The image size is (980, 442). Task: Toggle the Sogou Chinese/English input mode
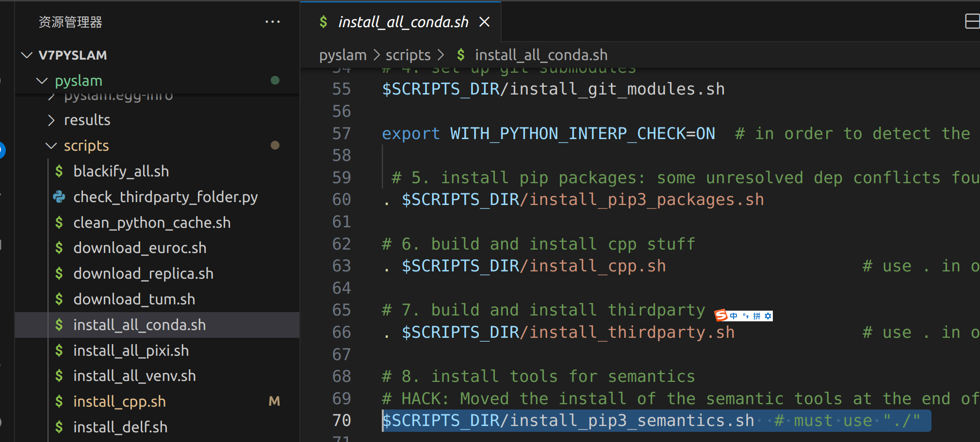pos(734,316)
